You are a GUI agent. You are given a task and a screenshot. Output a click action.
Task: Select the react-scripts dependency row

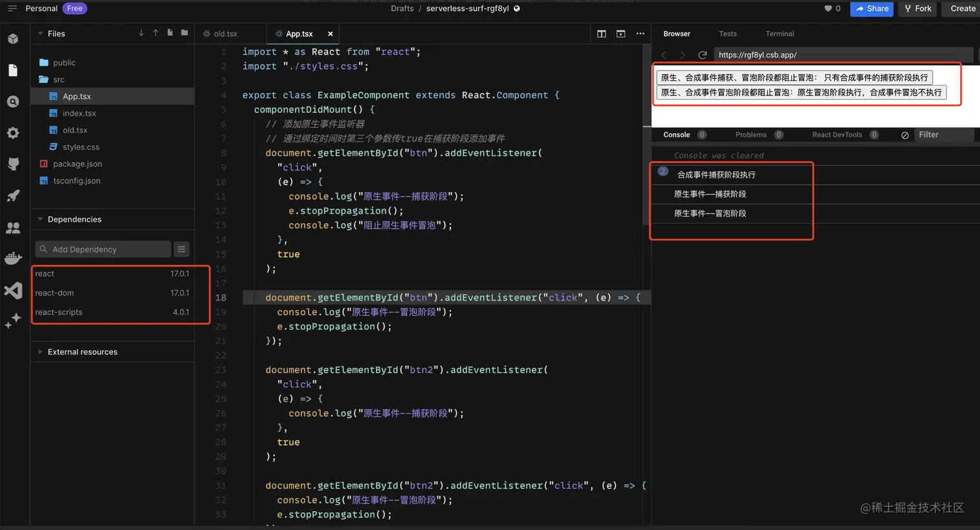(113, 312)
